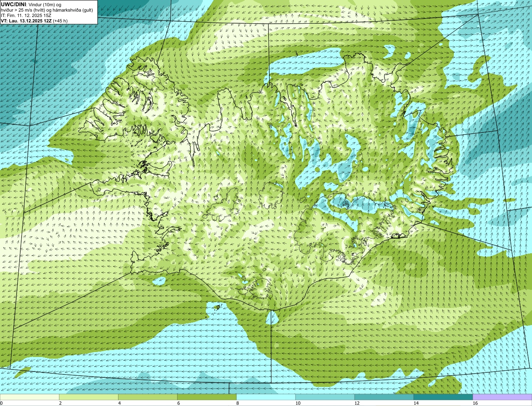Viewport: 532px width, 406px height.
Task: Click the light green 4–6 m/s legend swatch
Action: pos(148,397)
